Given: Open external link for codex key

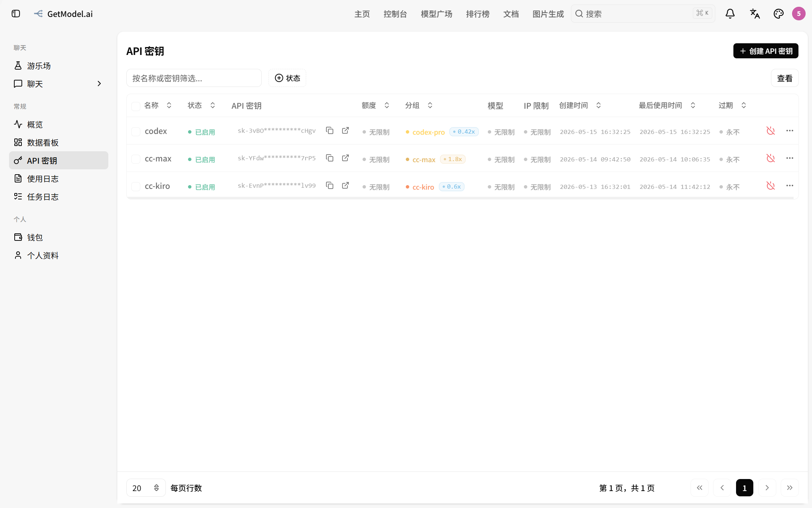Looking at the screenshot, I should tap(346, 131).
